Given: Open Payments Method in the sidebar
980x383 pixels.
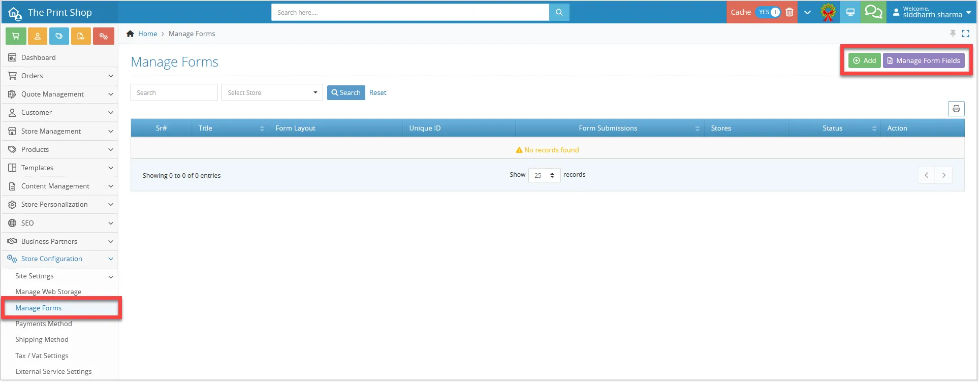Looking at the screenshot, I should pos(44,324).
